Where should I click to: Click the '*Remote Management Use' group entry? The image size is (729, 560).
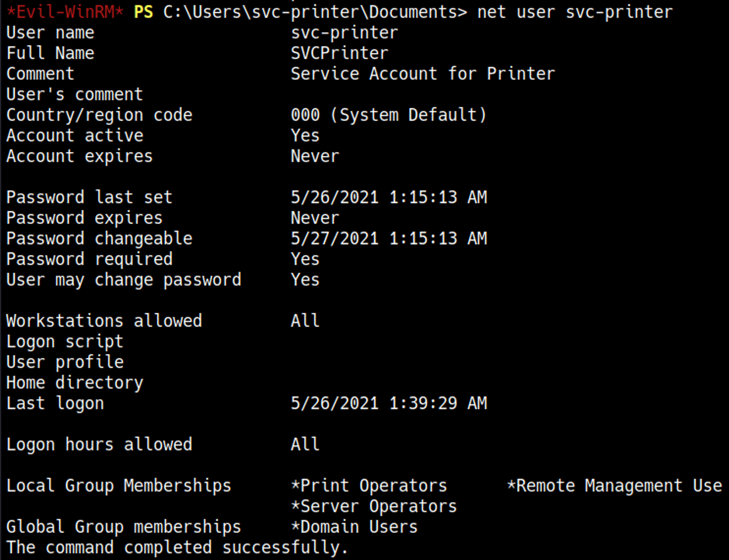[614, 486]
